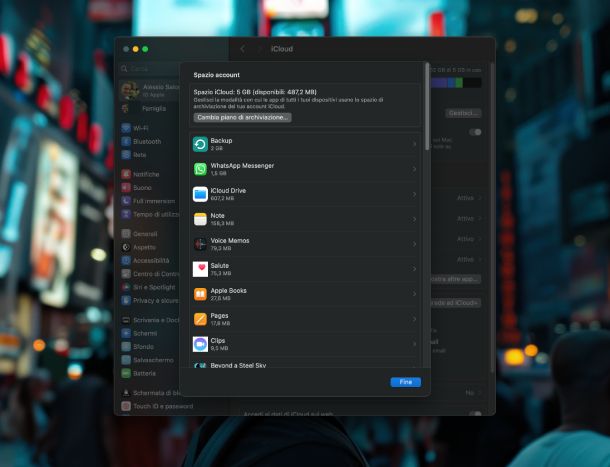The height and width of the screenshot is (467, 610).
Task: Click the Mostra altre app button
Action: point(456,279)
